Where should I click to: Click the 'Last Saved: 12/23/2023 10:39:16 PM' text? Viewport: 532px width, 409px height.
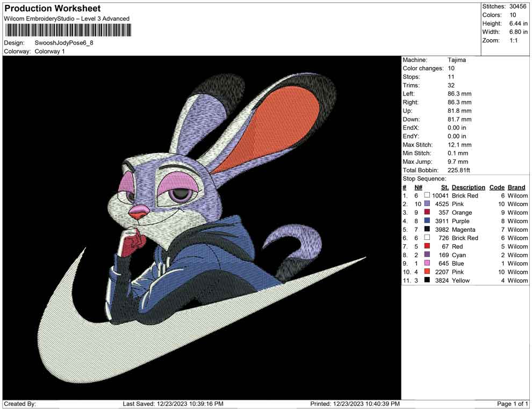point(173,404)
